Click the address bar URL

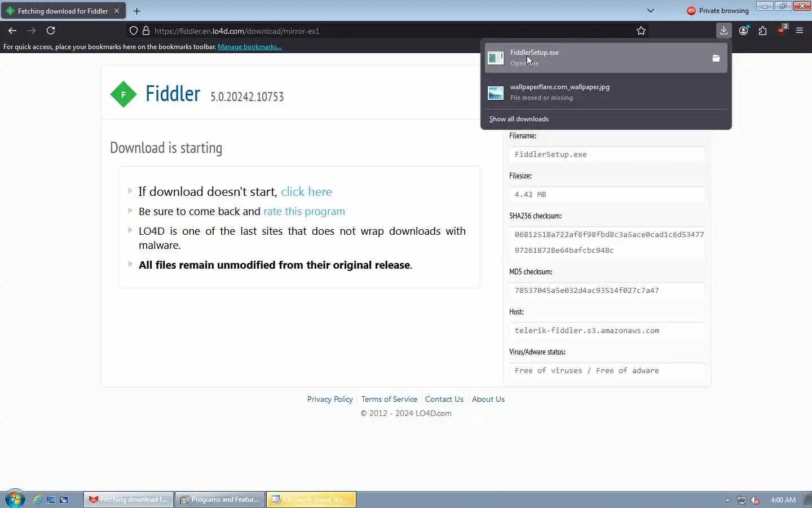(237, 31)
